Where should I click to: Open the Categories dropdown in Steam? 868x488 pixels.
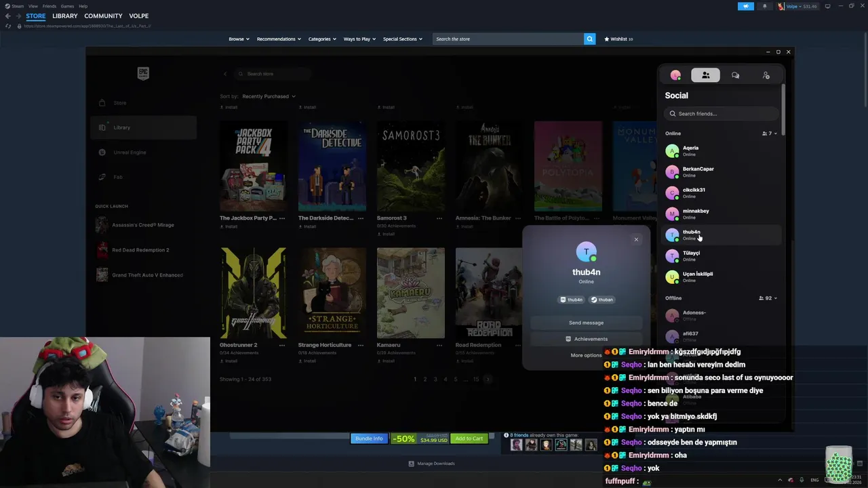322,39
